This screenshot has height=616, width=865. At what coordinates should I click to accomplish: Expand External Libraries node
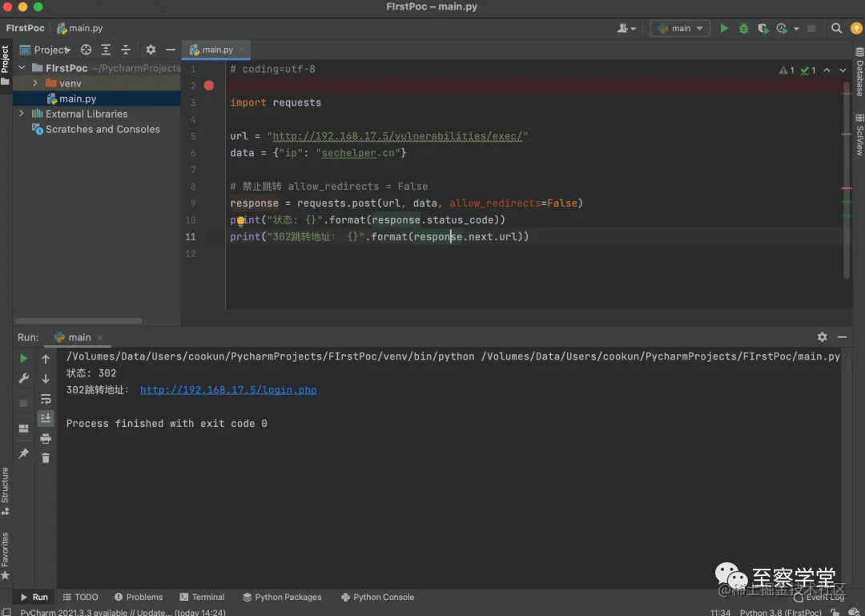[22, 113]
